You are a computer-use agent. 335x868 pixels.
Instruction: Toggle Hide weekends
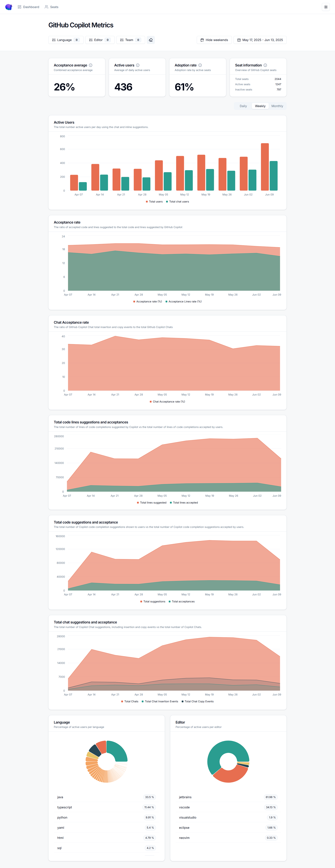click(x=214, y=40)
